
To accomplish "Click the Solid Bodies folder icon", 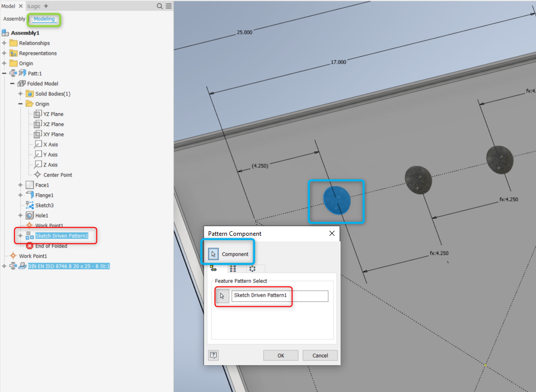I will 30,93.
